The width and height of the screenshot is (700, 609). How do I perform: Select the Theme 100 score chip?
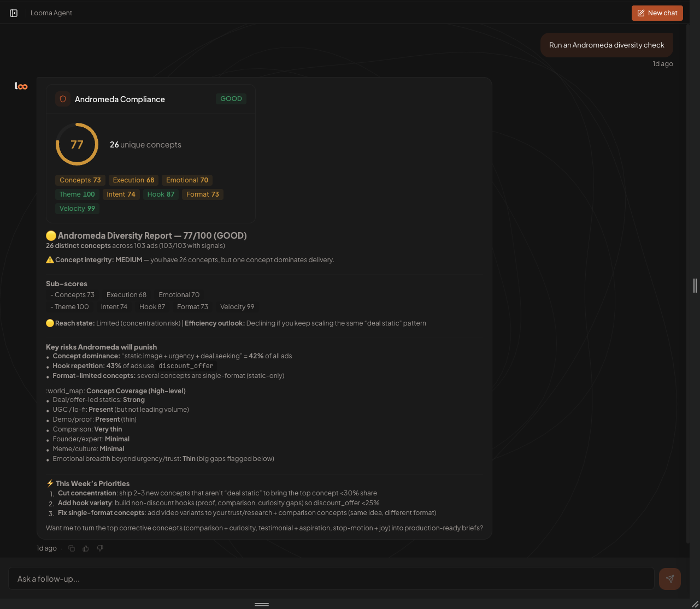tap(77, 194)
